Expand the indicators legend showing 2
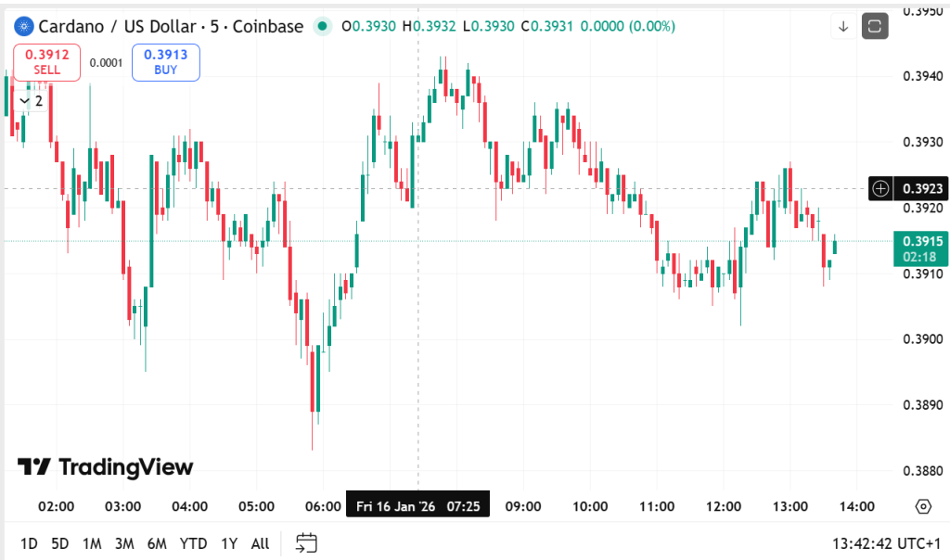Screen dimensions: 950x560 coord(31,100)
